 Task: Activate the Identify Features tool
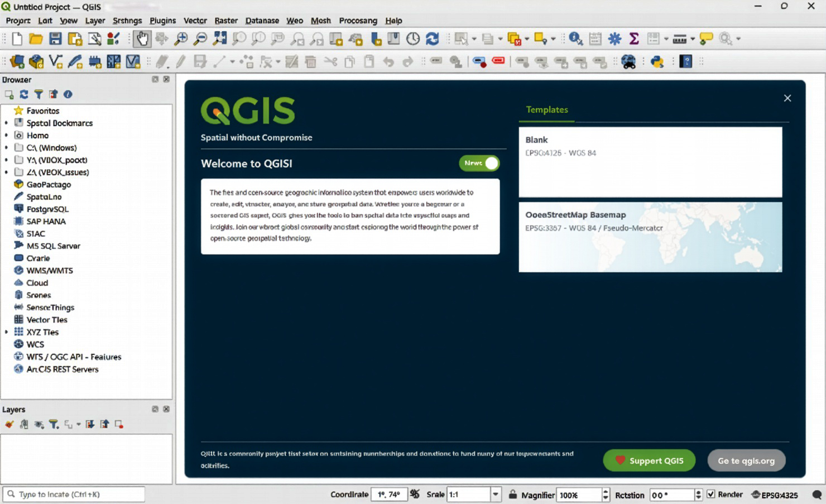pos(575,39)
